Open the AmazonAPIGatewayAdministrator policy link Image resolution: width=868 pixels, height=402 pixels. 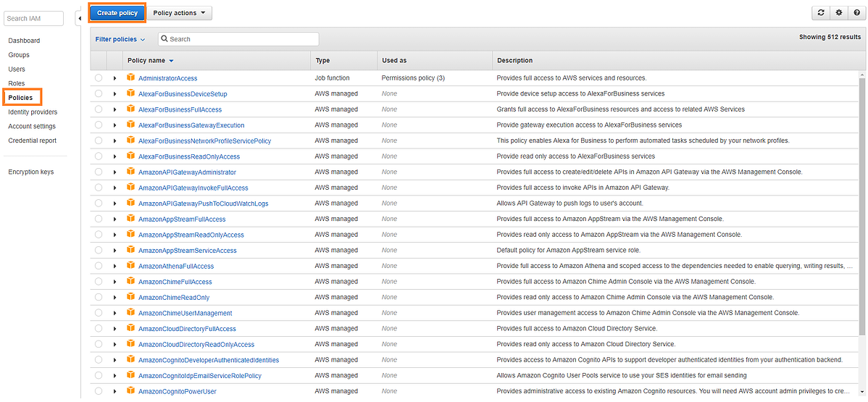click(187, 172)
